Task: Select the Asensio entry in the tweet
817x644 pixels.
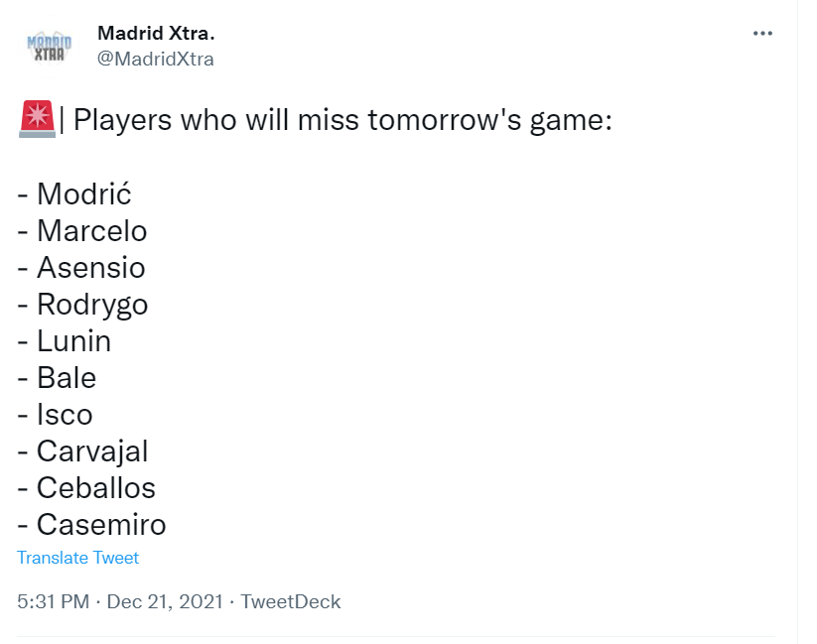Action: [90, 268]
